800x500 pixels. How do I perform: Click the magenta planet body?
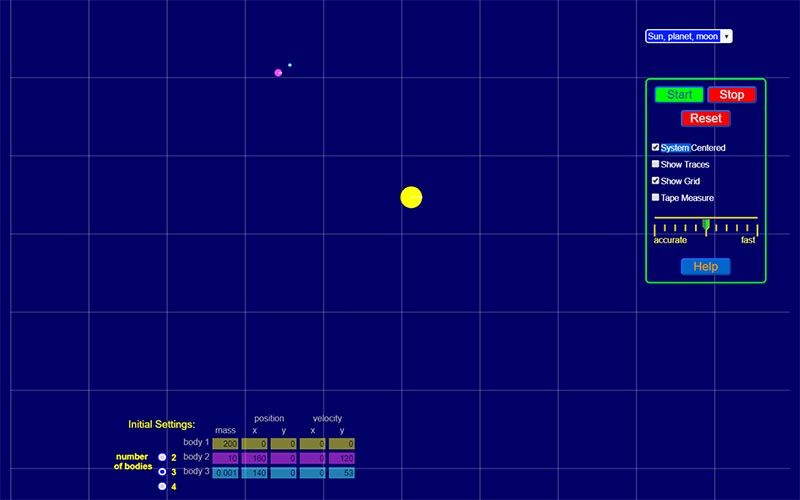pyautogui.click(x=278, y=72)
